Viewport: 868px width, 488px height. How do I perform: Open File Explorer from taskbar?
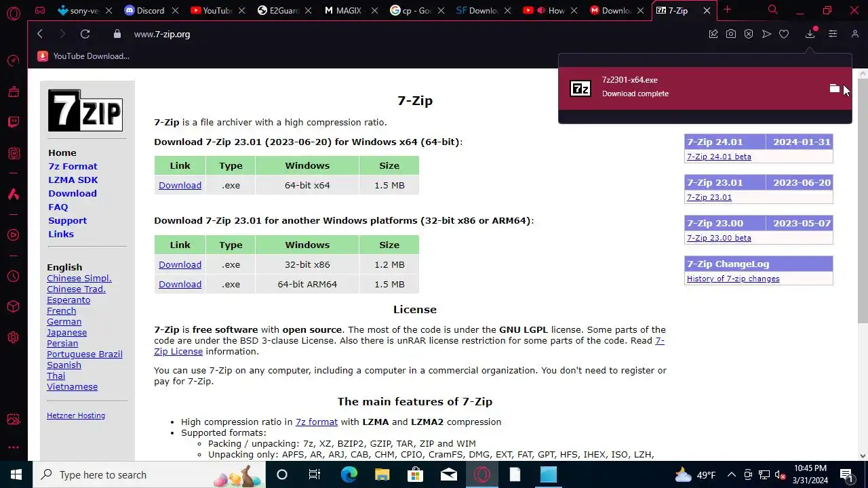coord(382,474)
